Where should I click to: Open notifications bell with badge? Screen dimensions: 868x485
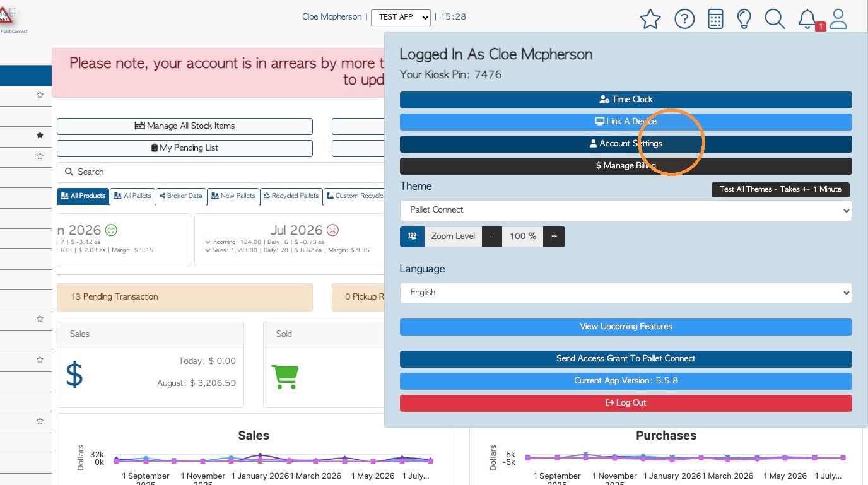click(809, 19)
